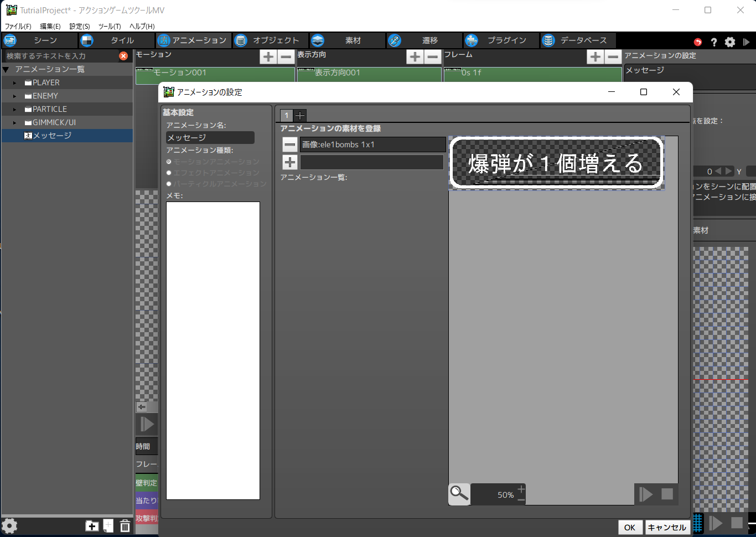Open help via the question mark icon

pos(713,42)
